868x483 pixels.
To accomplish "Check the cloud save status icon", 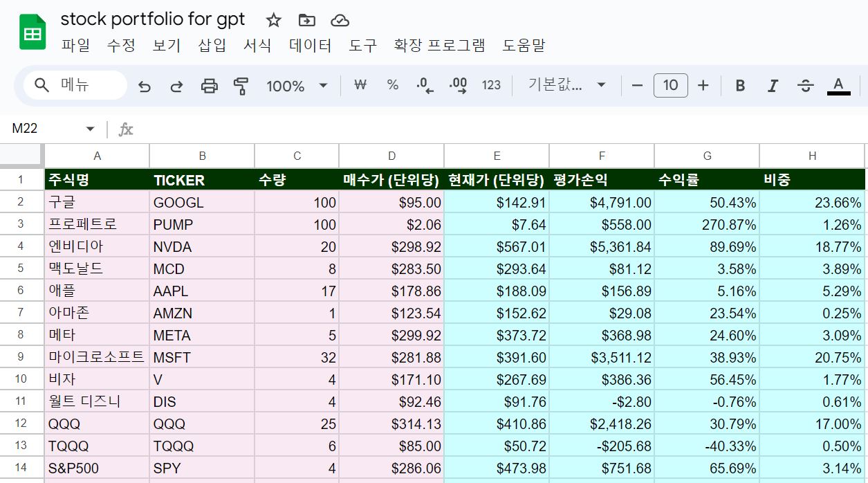I will [x=340, y=20].
